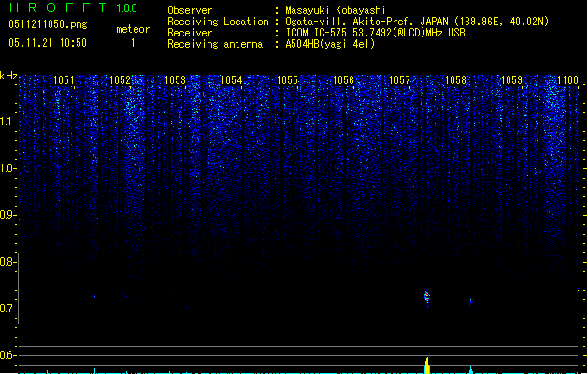Click the 1057 time marker
The image size is (588, 374).
coord(399,79)
